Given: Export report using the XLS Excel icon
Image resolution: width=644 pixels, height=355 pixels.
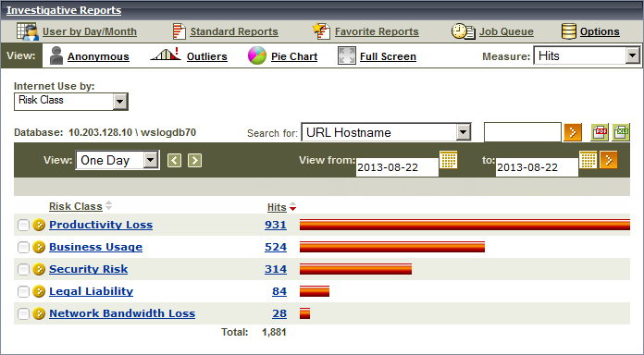Looking at the screenshot, I should coord(621,132).
